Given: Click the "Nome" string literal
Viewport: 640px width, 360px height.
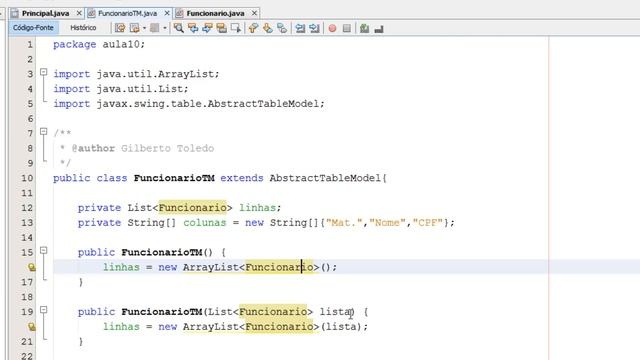Looking at the screenshot, I should [x=388, y=222].
